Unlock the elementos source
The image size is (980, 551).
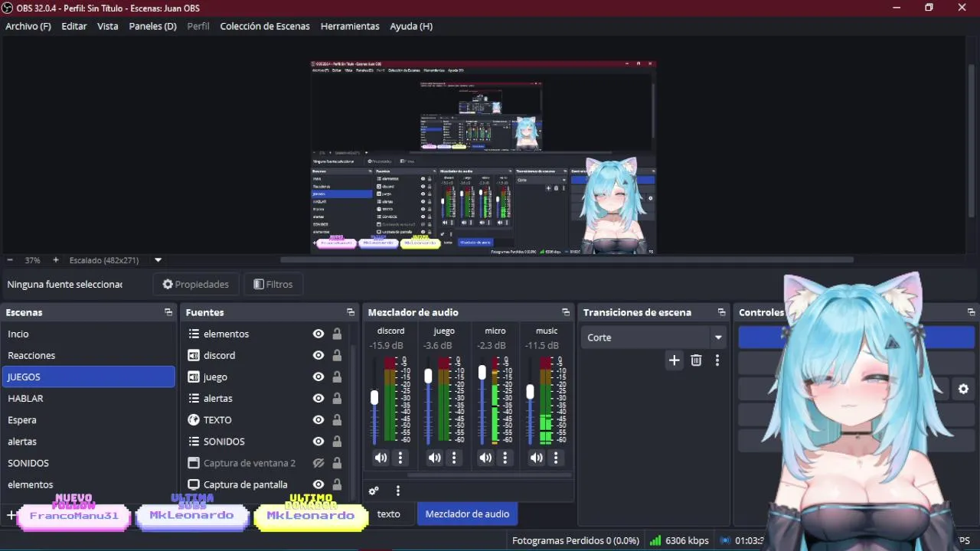pyautogui.click(x=337, y=334)
